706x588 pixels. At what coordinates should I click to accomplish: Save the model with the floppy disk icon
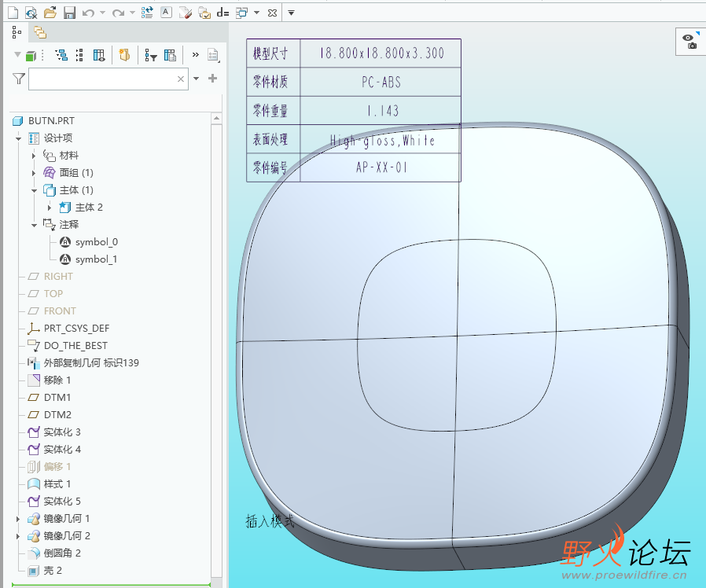pyautogui.click(x=69, y=13)
